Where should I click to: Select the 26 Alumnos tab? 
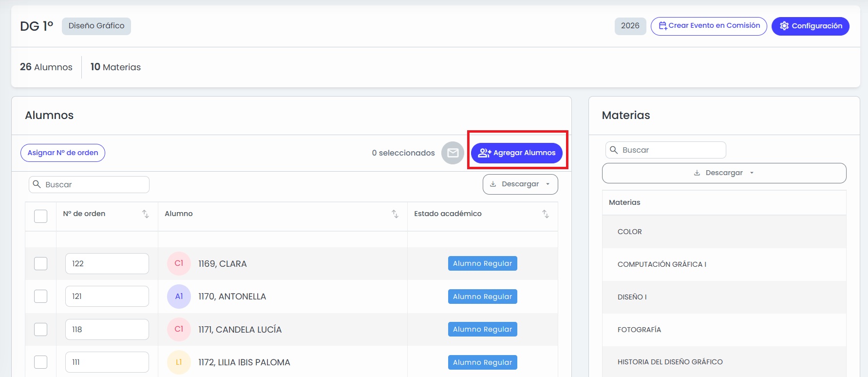[46, 67]
